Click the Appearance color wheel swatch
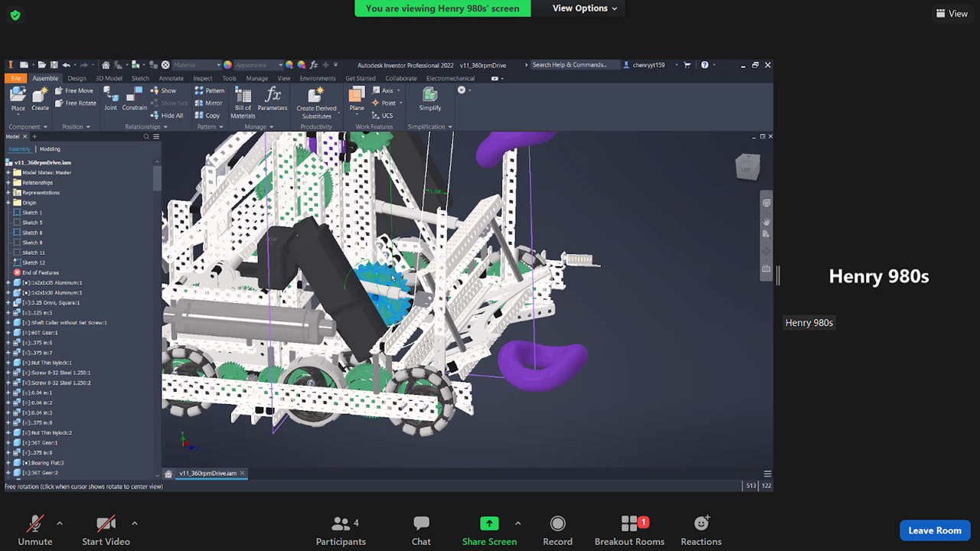 point(227,65)
